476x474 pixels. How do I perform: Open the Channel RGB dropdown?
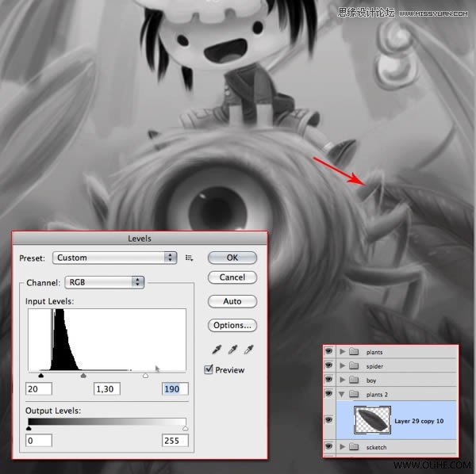[104, 282]
